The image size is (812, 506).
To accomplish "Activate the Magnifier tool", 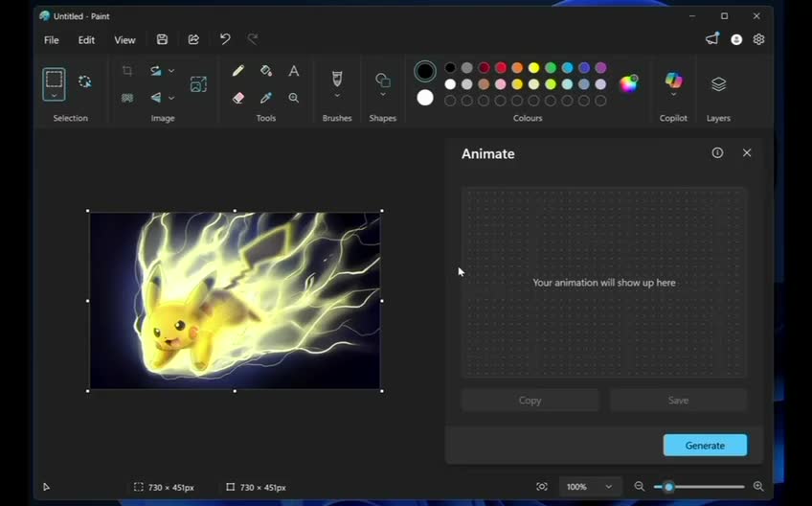I will tap(294, 98).
